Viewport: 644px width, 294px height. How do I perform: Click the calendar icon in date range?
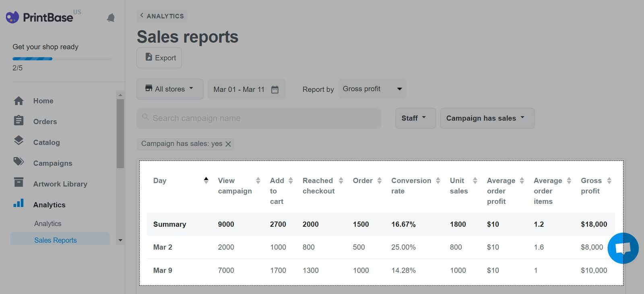point(275,89)
